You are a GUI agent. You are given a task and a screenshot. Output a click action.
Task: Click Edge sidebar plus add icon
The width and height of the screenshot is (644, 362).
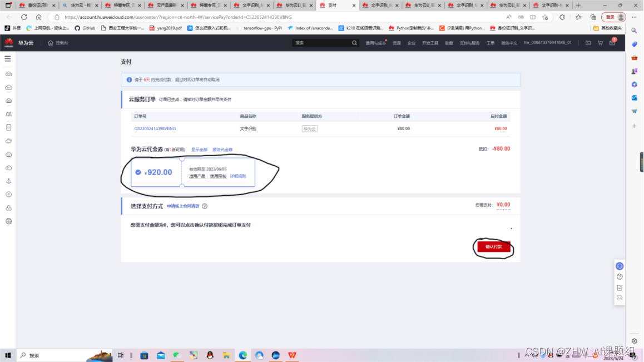[634, 126]
